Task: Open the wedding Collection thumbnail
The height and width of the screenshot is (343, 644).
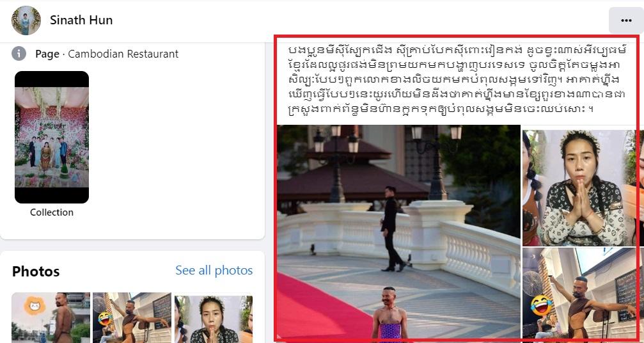Action: [52, 137]
